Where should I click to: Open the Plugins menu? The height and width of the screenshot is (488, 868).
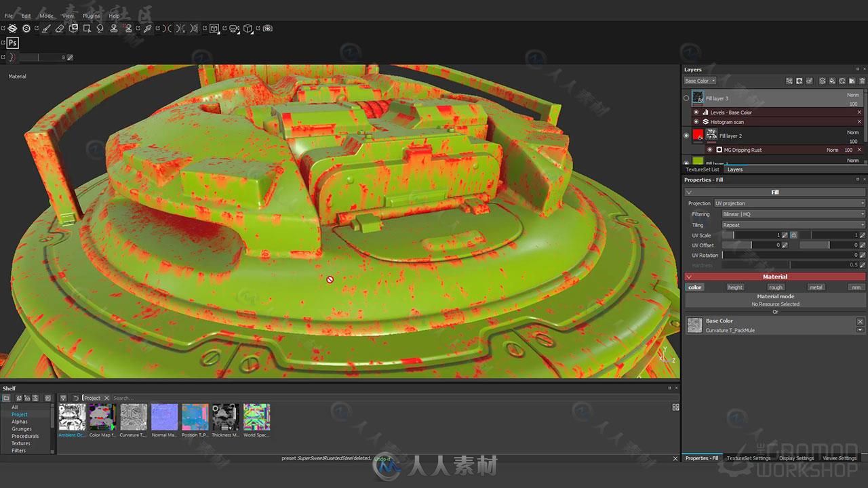pos(91,16)
